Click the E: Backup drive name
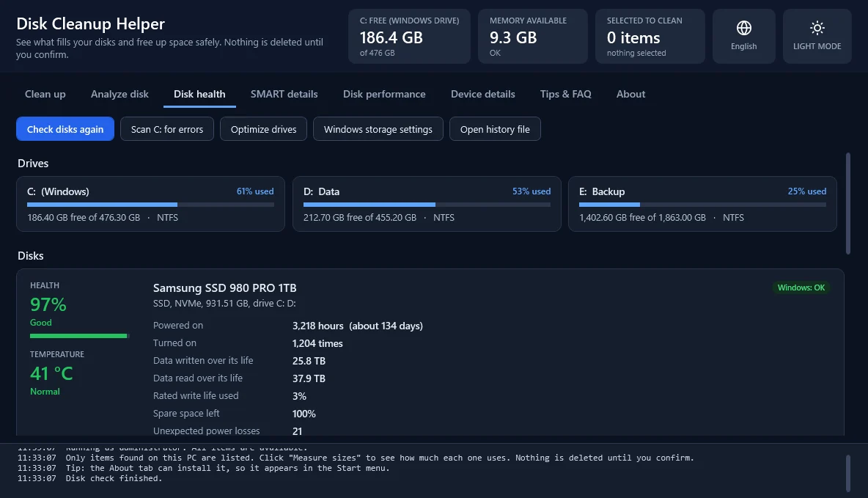The image size is (868, 498). click(602, 191)
